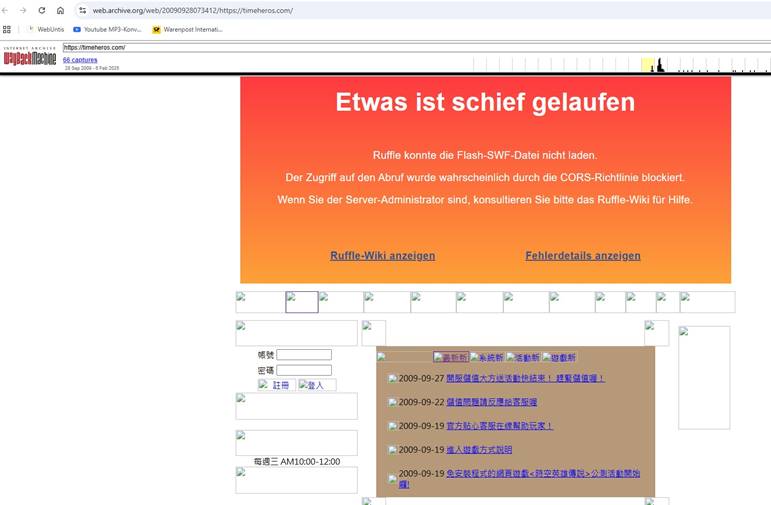Open the site information icon in address bar
Image resolution: width=771 pixels, height=505 pixels.
pos(83,10)
